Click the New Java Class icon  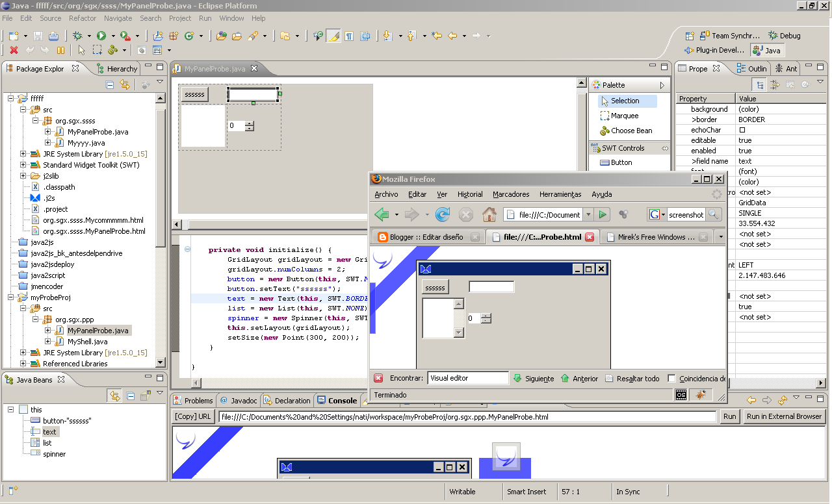point(190,36)
